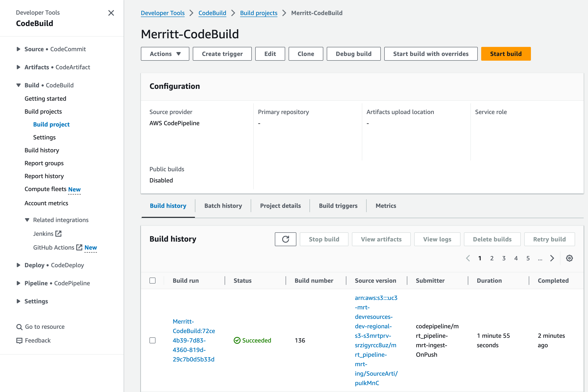Go to build history page 3
Image resolution: width=588 pixels, height=392 pixels.
tap(504, 258)
